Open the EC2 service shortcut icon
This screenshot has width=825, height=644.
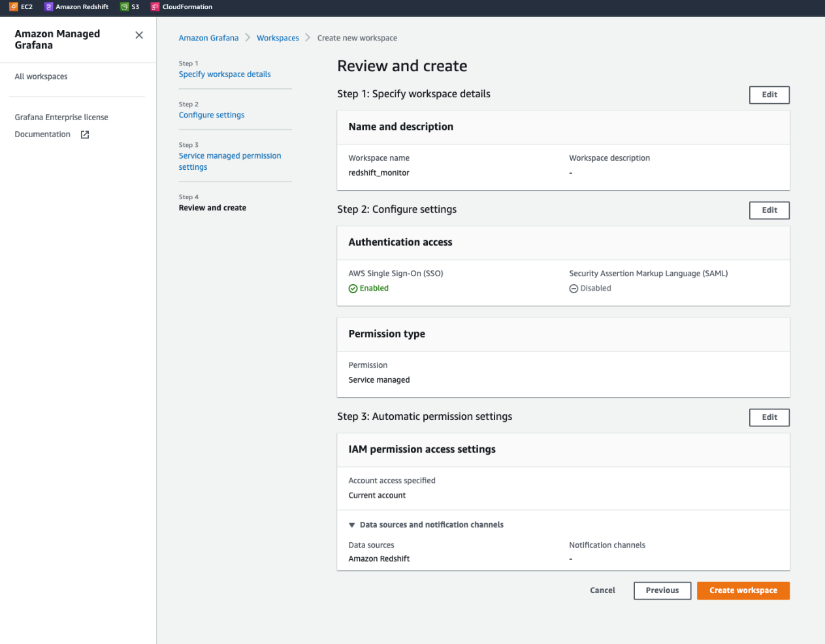click(14, 7)
